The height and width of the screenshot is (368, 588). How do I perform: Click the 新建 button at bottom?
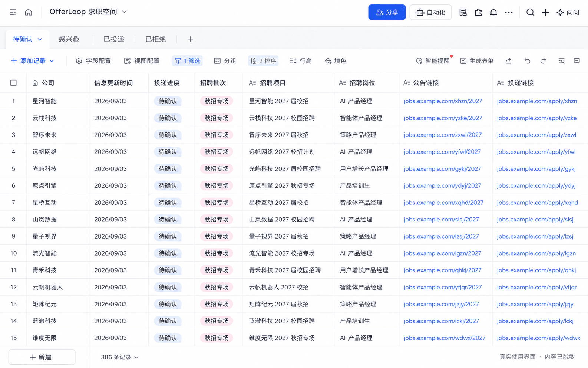point(42,357)
